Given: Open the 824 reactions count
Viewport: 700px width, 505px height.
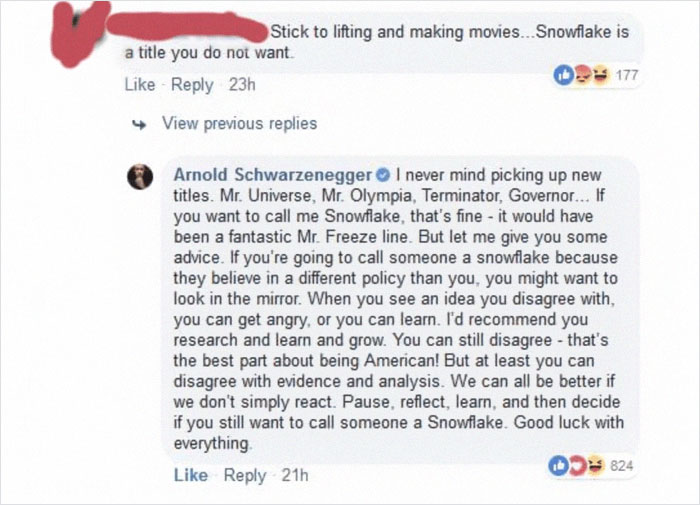Looking at the screenshot, I should click(x=621, y=465).
